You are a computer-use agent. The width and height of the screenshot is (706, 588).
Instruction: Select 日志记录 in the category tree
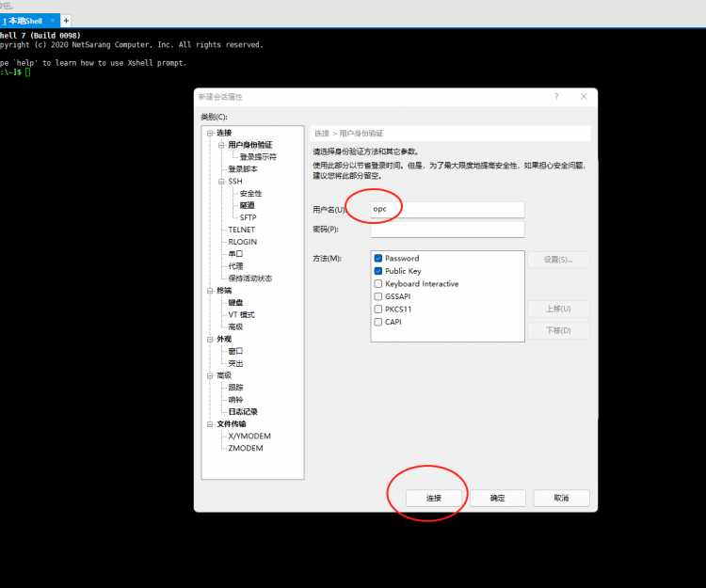(x=243, y=412)
